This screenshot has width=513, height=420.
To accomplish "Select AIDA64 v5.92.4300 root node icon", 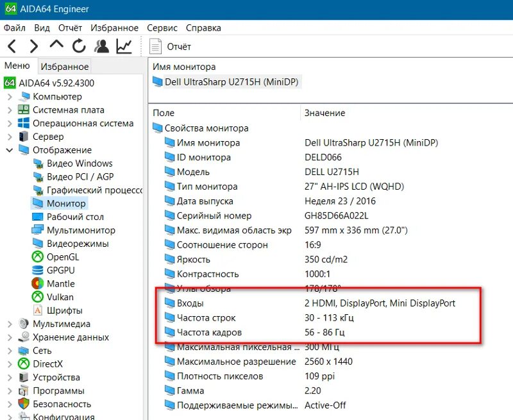I will coord(10,83).
